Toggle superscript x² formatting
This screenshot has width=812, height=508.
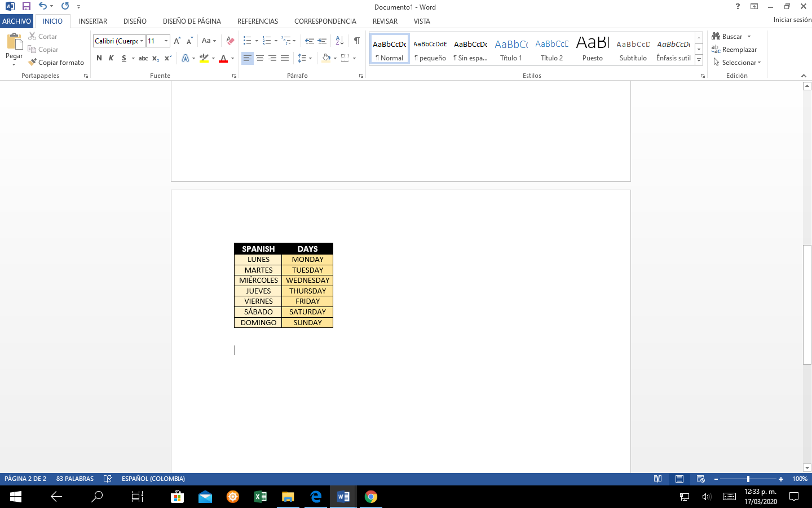(167, 58)
